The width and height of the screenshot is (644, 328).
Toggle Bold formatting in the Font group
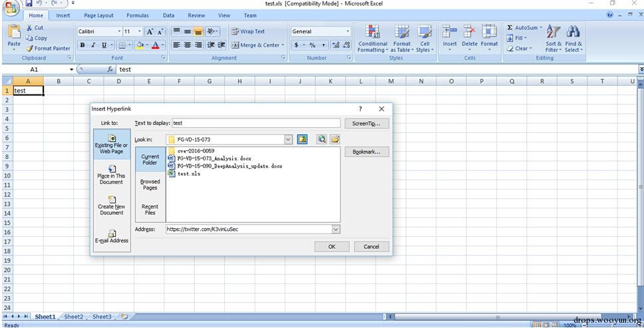pos(82,45)
